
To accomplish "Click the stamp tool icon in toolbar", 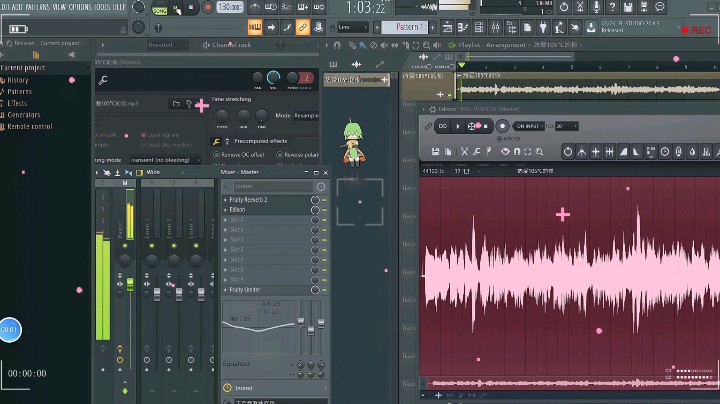I will tap(318, 28).
